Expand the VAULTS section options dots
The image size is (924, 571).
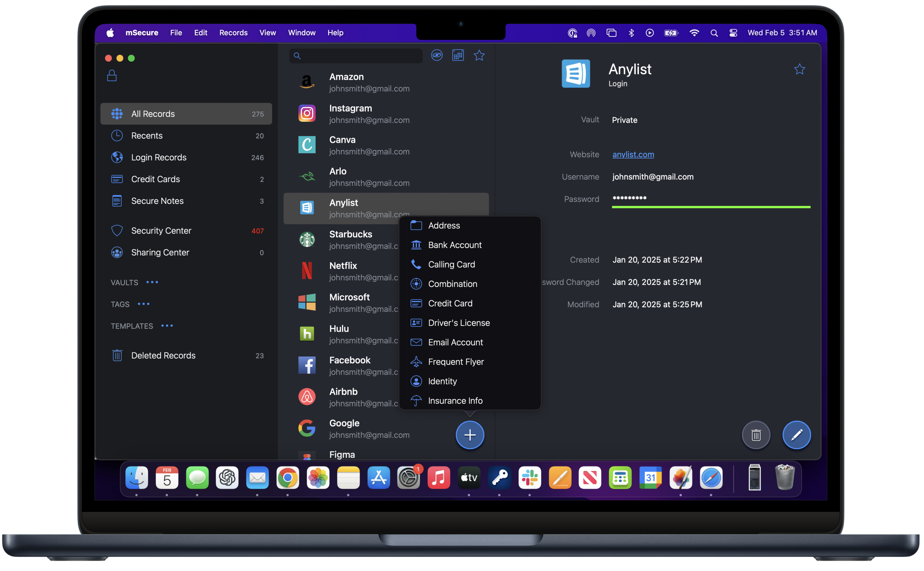(152, 282)
